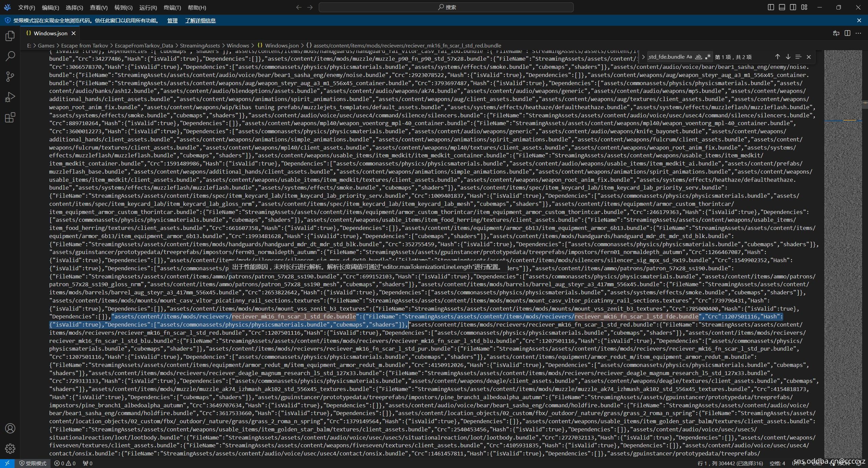Click the minimap to jump in file
The image size is (868, 468).
click(x=843, y=237)
